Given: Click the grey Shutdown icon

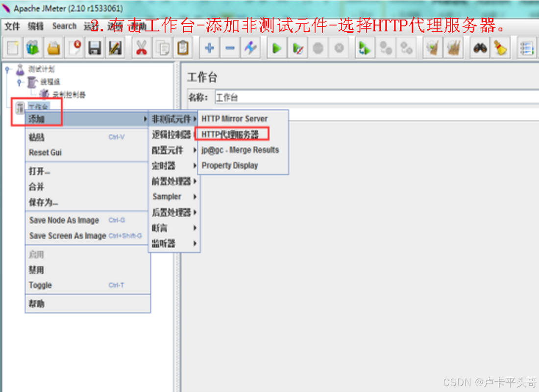Looking at the screenshot, I should [x=339, y=48].
